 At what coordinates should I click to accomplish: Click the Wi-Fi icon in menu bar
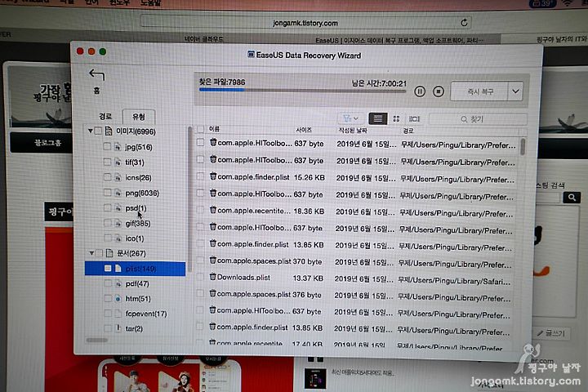[568, 3]
